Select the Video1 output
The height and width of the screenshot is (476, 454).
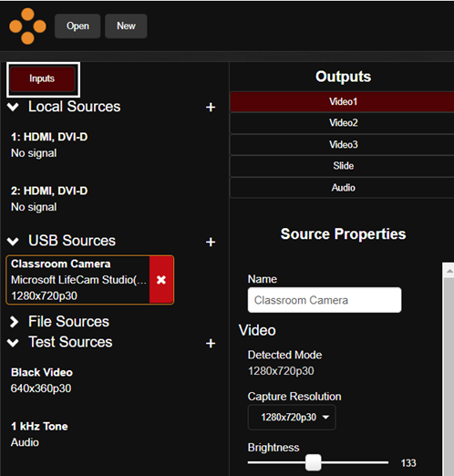pos(342,101)
